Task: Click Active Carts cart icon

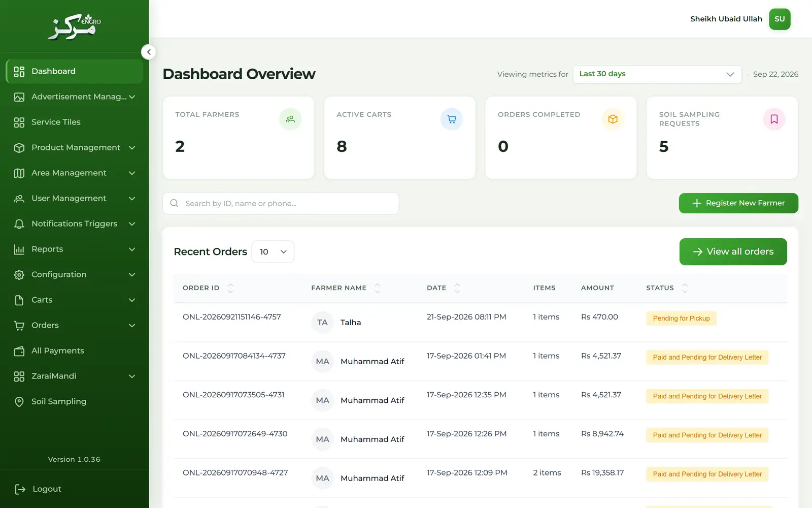Action: (x=452, y=119)
